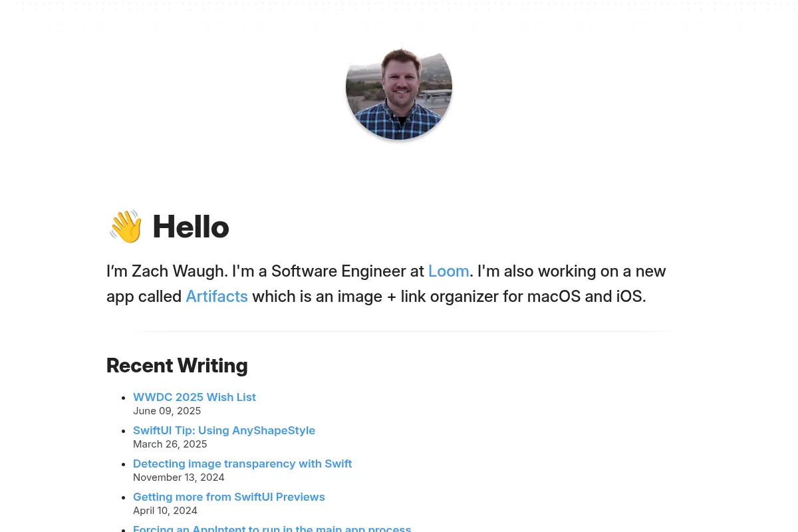Click the horizontal divider above Recent Writing
798x532 pixels.
pyautogui.click(x=399, y=331)
